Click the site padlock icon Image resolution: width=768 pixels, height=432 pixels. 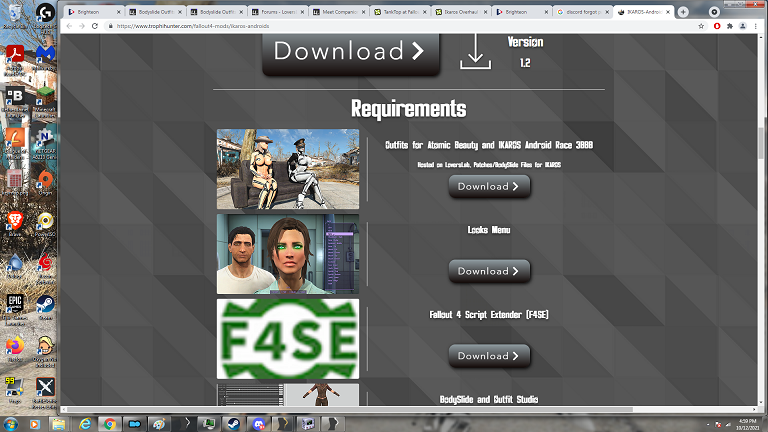point(111,26)
